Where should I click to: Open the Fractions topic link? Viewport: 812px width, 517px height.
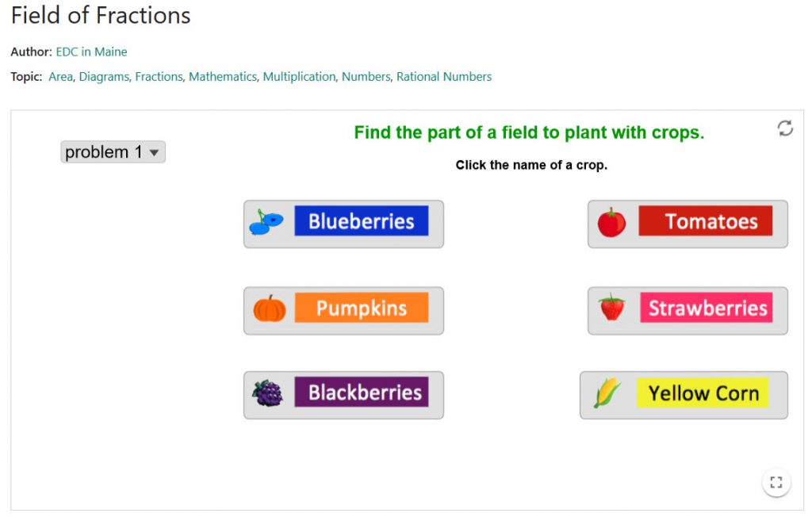(x=159, y=77)
